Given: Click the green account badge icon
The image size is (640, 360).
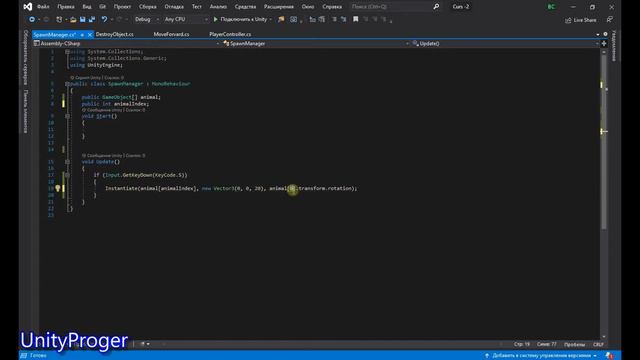Looking at the screenshot, I should click(551, 7).
